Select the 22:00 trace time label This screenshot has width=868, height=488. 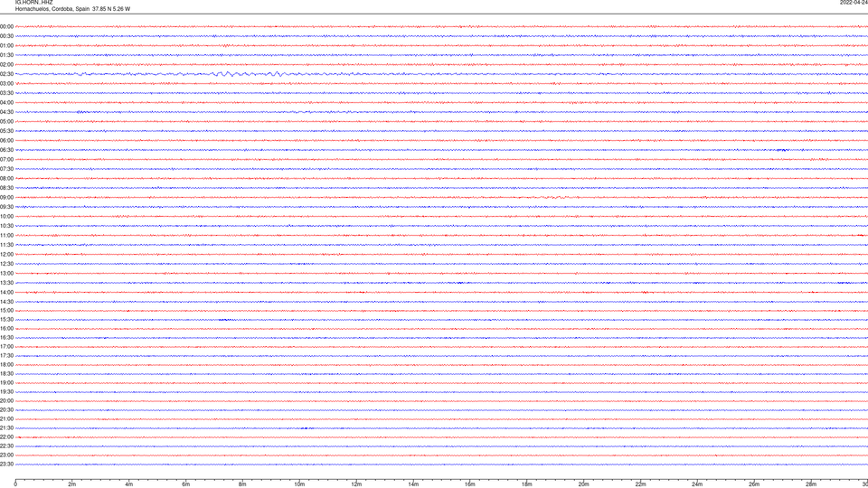pos(6,437)
